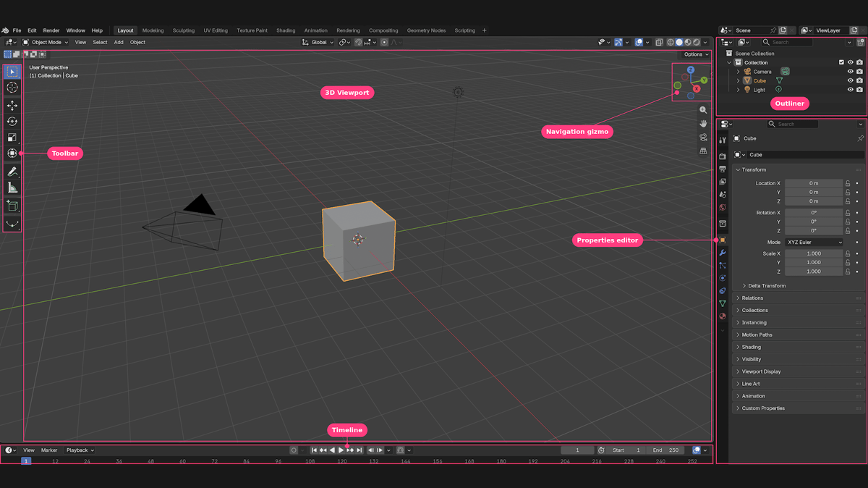Image resolution: width=868 pixels, height=488 pixels.
Task: Open the Output properties tab
Action: [x=722, y=169]
